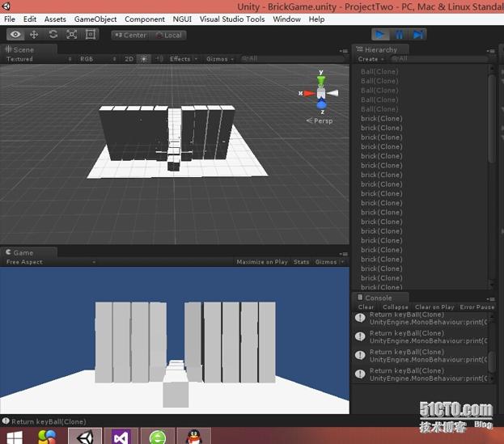504x444 pixels.
Task: Open the File menu
Action: pyautogui.click(x=10, y=19)
